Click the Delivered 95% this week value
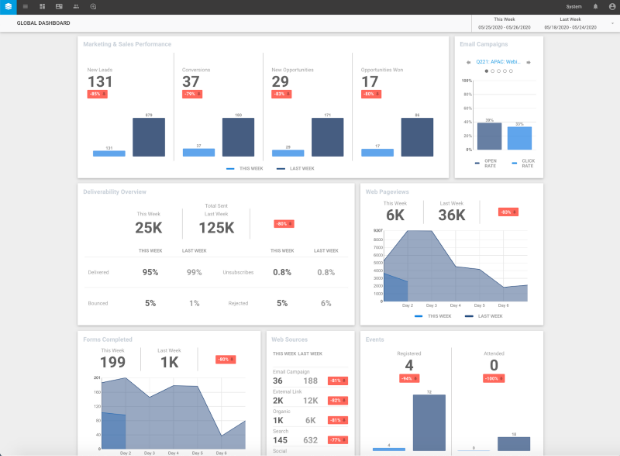The width and height of the screenshot is (620, 456). point(150,272)
